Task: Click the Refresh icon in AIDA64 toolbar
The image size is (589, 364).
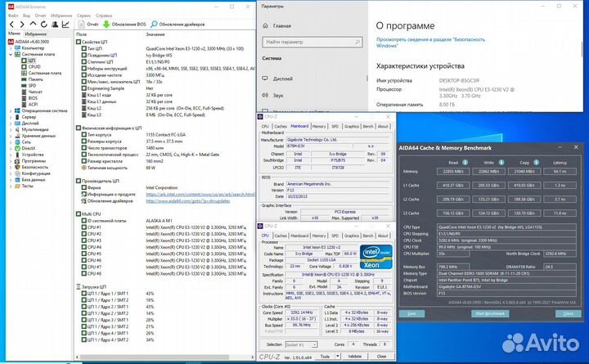Action: tap(44, 25)
